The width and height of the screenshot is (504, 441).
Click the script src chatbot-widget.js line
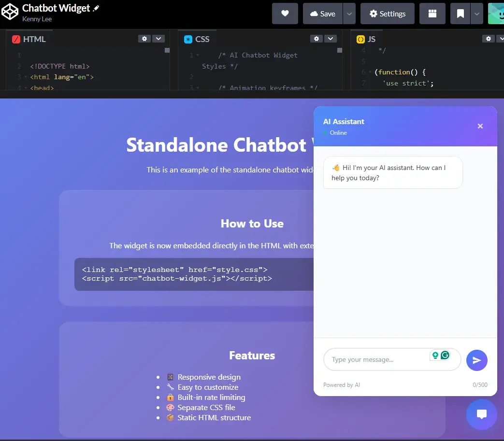(x=177, y=279)
